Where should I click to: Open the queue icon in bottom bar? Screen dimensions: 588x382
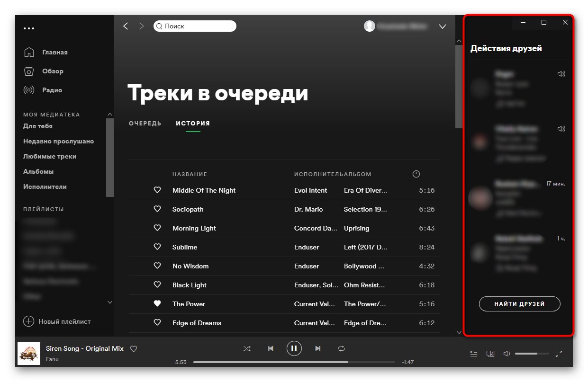click(474, 354)
